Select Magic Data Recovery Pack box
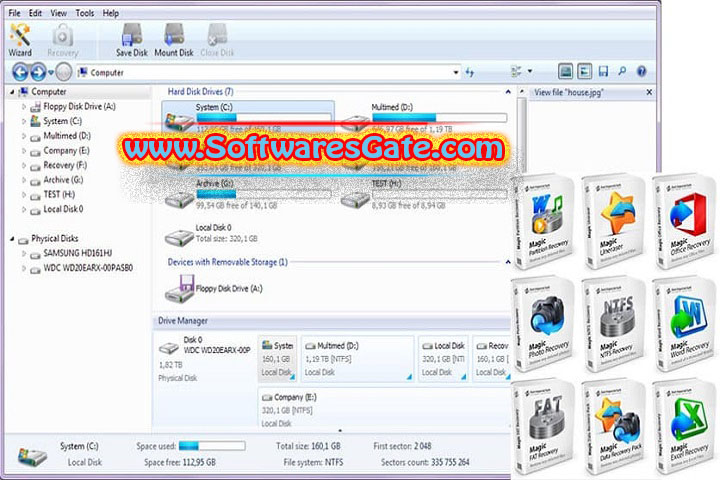The height and width of the screenshot is (480, 720). (613, 427)
